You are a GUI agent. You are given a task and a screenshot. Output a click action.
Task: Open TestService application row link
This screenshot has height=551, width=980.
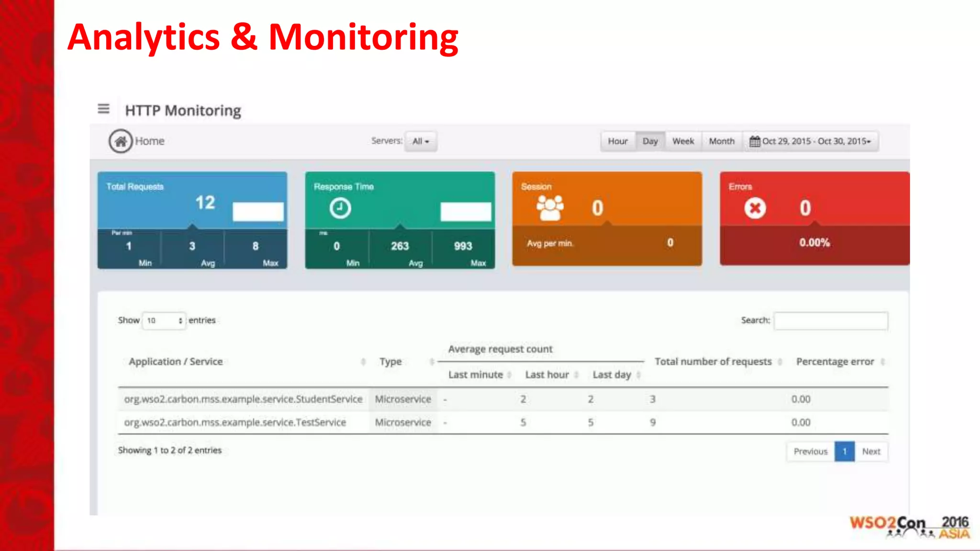235,423
